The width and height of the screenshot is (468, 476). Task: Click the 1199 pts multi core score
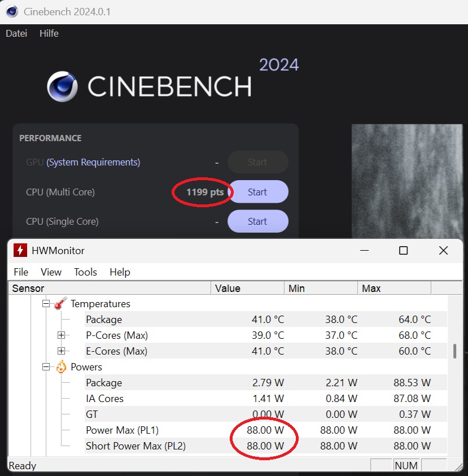coord(205,192)
